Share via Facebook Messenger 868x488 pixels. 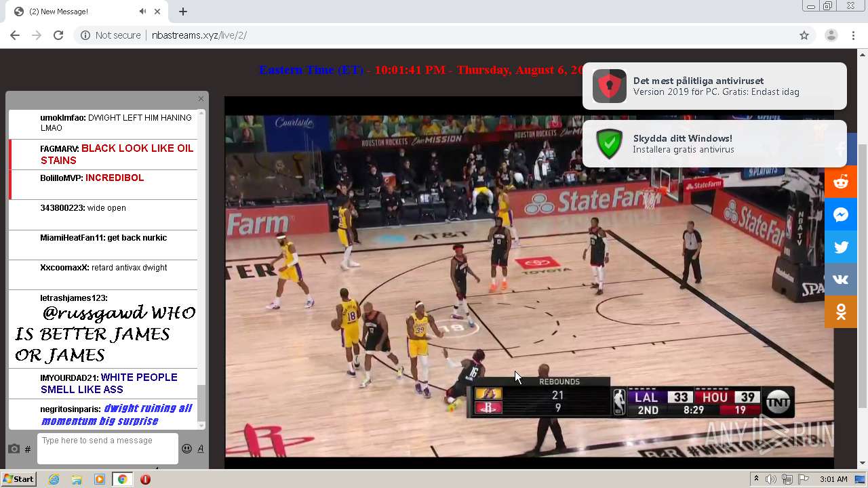[x=841, y=215]
